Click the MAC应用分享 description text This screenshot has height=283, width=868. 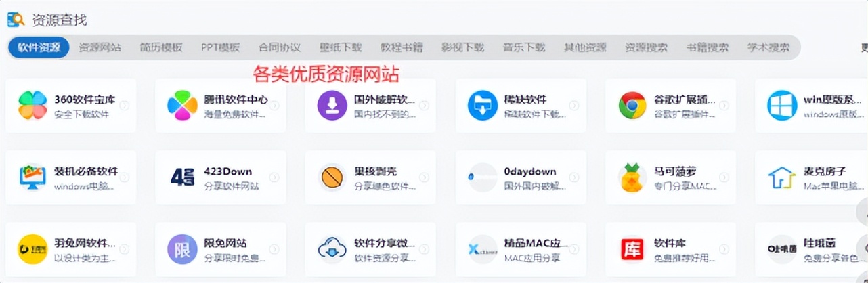coord(532,259)
